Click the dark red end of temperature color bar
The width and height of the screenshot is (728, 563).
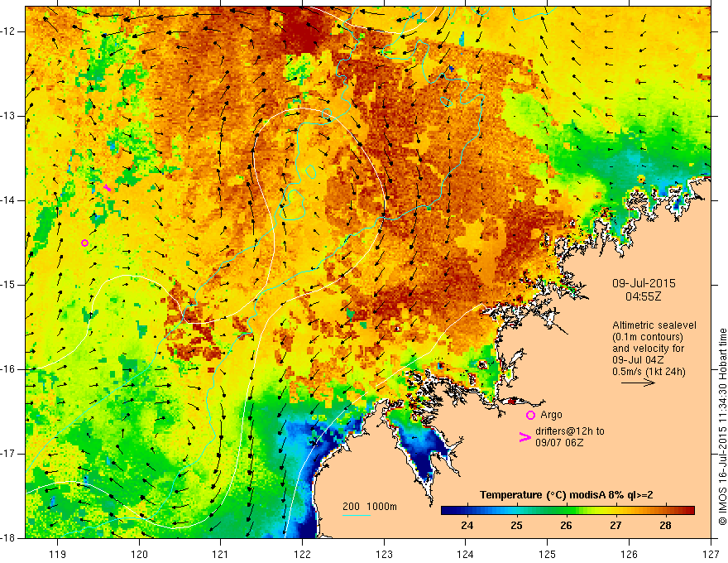688,510
